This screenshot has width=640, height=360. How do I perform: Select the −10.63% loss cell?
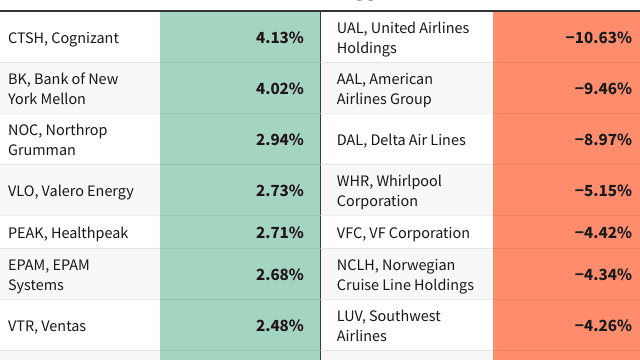tap(567, 37)
